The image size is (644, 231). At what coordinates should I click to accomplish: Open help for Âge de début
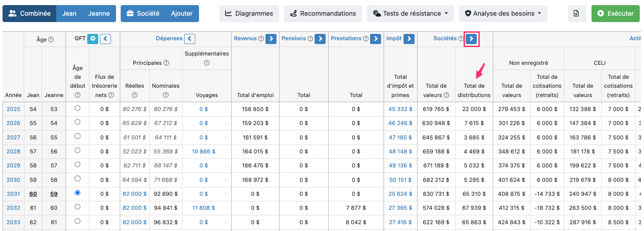pyautogui.click(x=77, y=95)
